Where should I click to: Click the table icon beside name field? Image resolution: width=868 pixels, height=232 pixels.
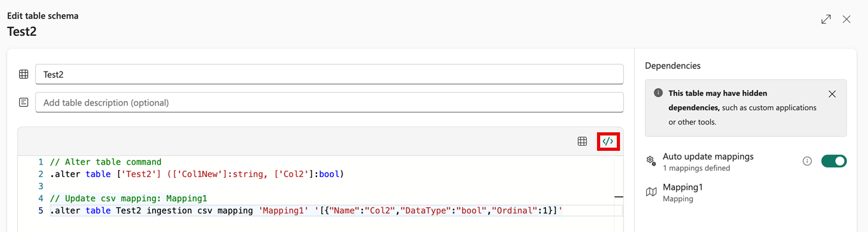point(24,74)
